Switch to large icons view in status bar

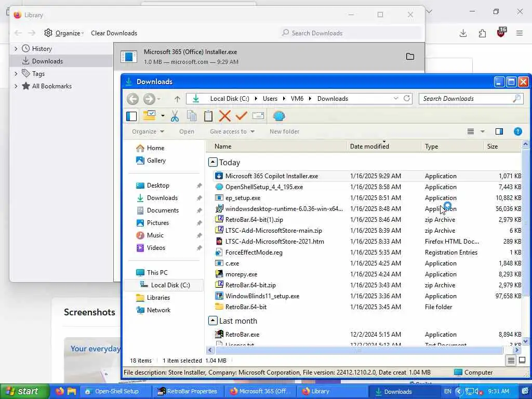pyautogui.click(x=522, y=361)
